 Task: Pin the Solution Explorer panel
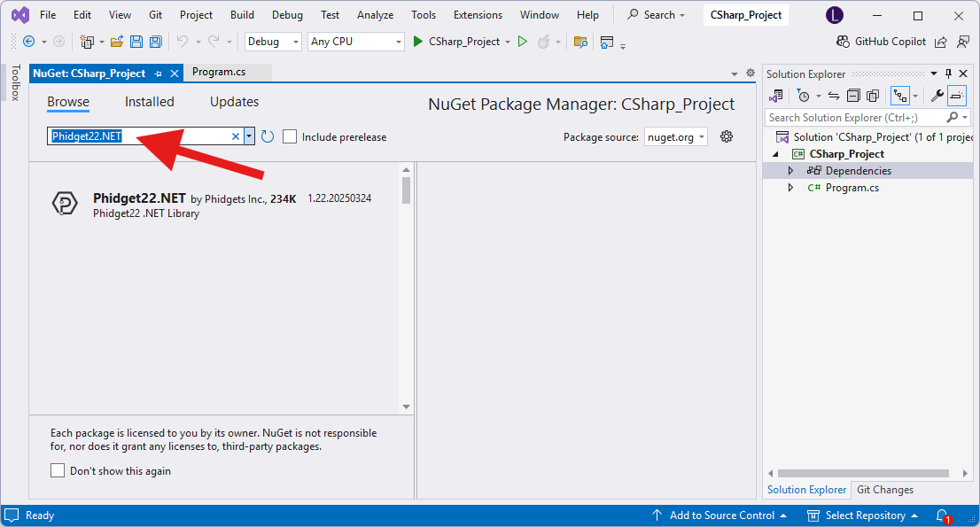coord(948,74)
